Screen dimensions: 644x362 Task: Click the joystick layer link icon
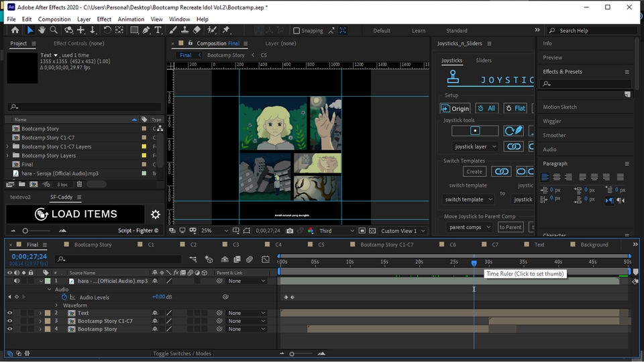pyautogui.click(x=513, y=146)
